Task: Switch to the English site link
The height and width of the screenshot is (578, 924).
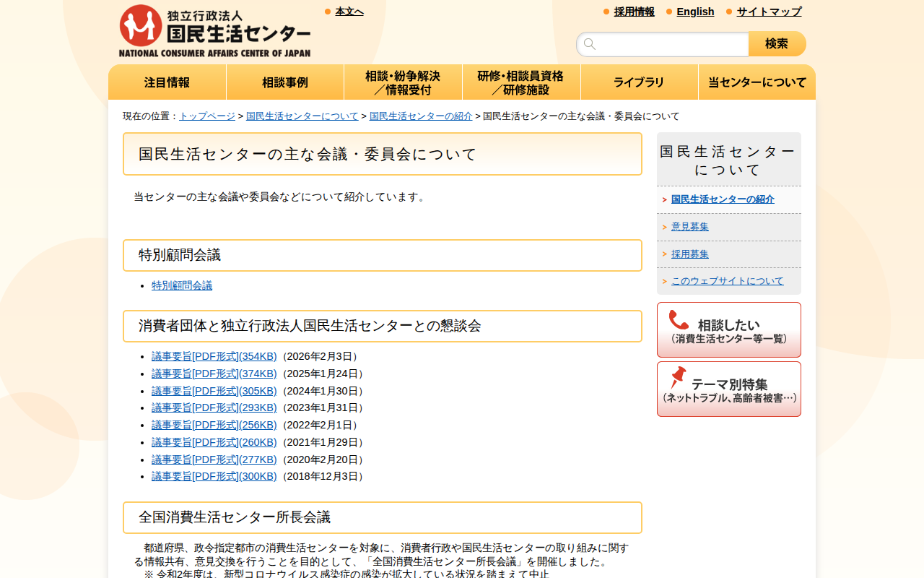Action: pos(695,12)
